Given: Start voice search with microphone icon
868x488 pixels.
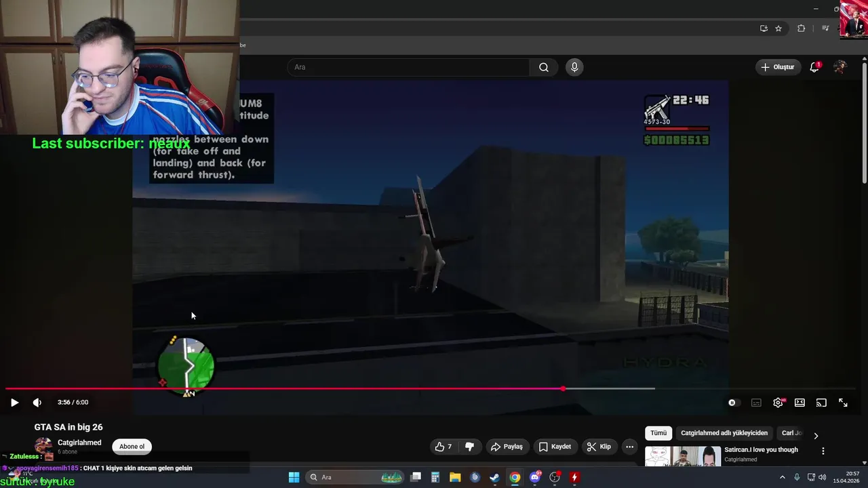Looking at the screenshot, I should click(574, 67).
